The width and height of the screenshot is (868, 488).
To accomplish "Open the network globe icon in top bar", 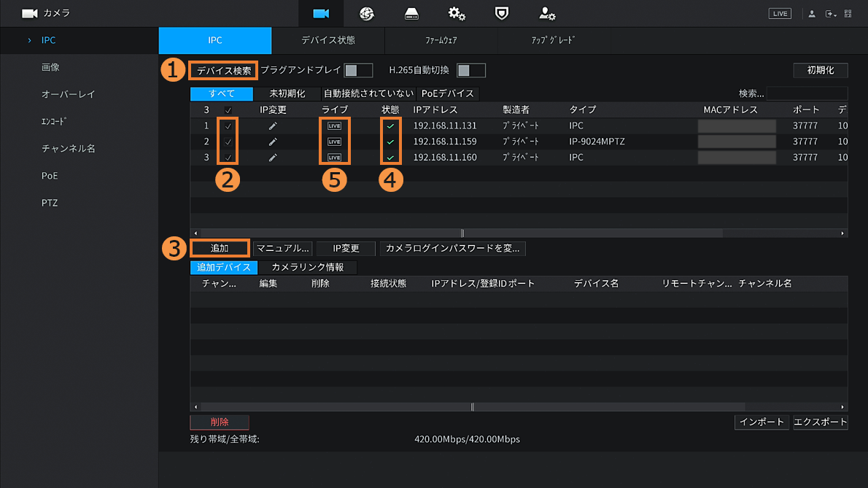I will tap(366, 14).
